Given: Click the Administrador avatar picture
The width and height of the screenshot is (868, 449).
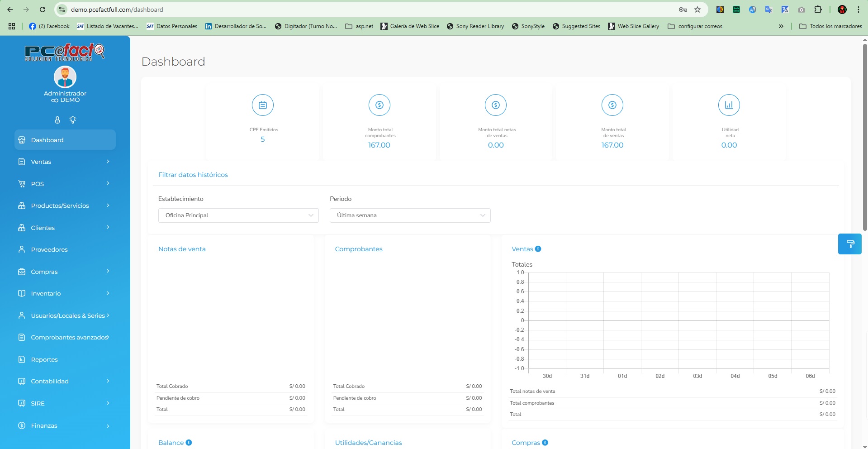Looking at the screenshot, I should coord(65,77).
